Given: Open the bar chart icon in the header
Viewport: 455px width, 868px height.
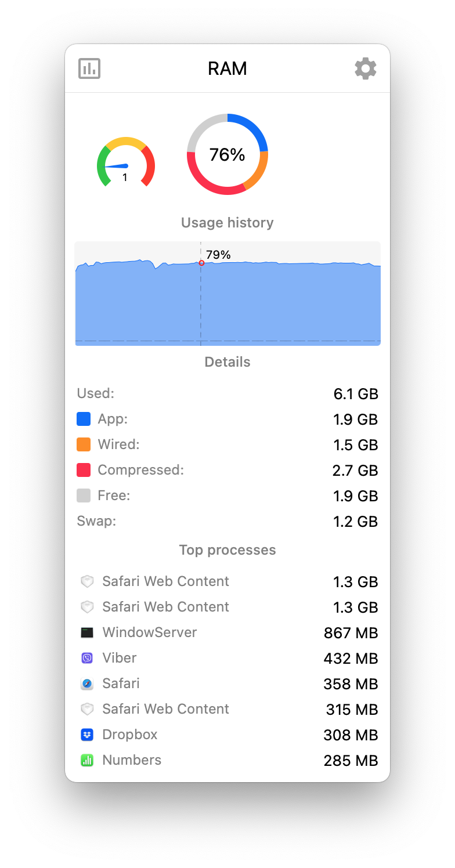Looking at the screenshot, I should [x=89, y=68].
